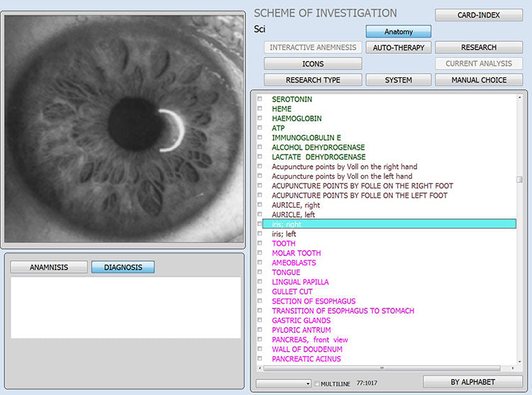Viewport: 532px width, 395px height.
Task: Tick the checkbox beside SEROTONIN
Action: 260,99
